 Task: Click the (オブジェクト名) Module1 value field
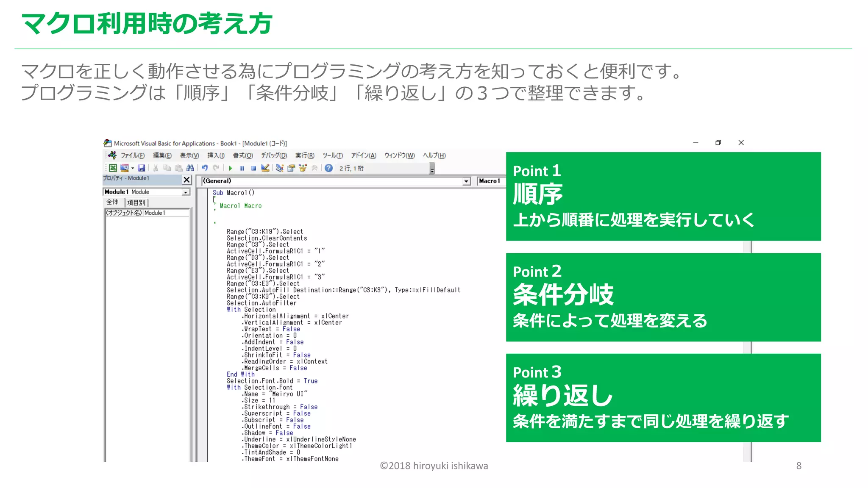tap(166, 213)
